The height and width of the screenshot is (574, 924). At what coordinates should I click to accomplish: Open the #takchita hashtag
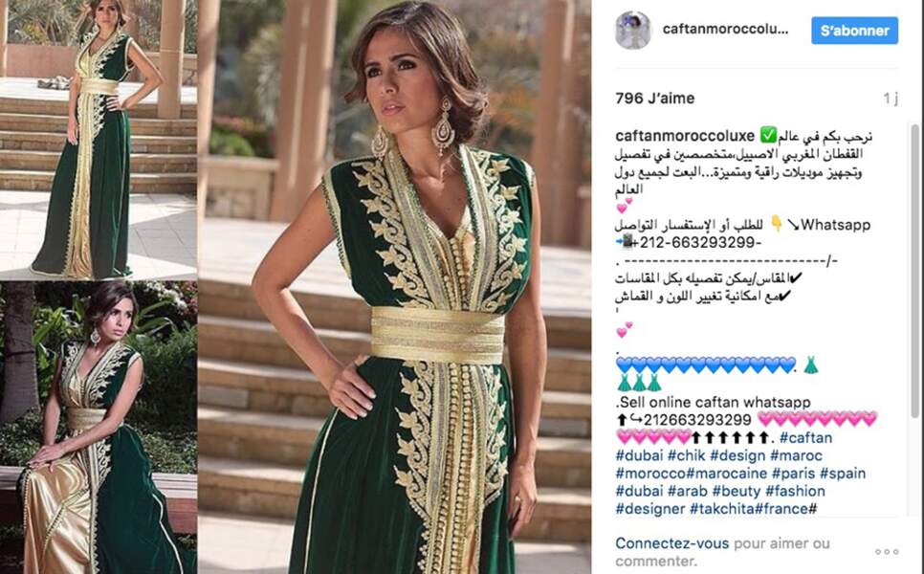point(722,509)
